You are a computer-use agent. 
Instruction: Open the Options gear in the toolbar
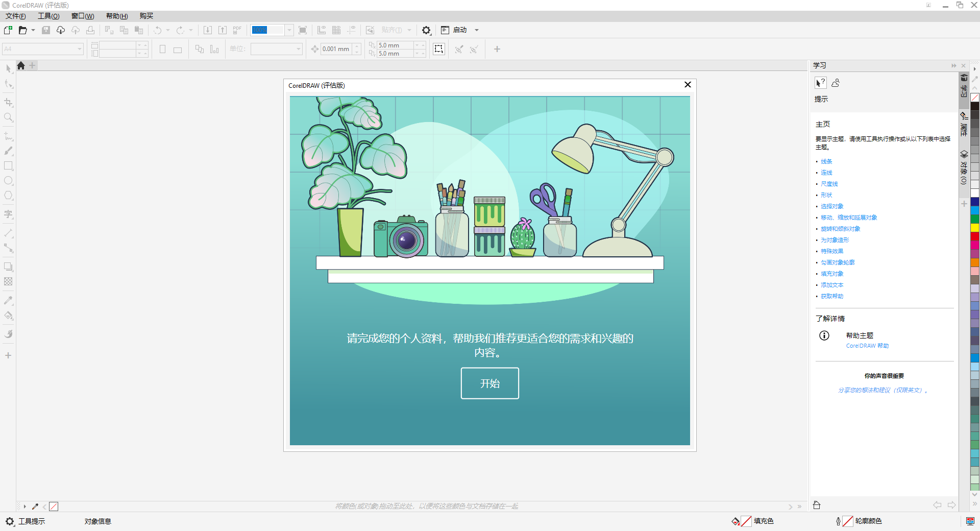[x=427, y=30]
